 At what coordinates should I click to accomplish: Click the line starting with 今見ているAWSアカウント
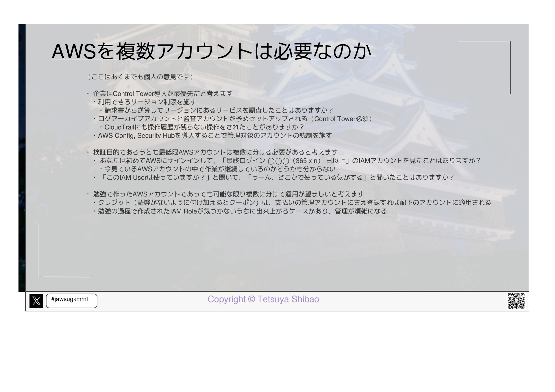click(217, 169)
